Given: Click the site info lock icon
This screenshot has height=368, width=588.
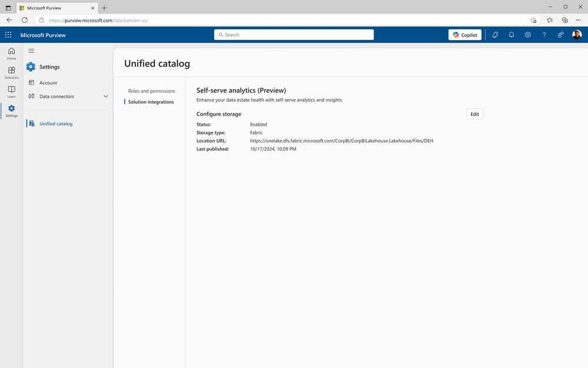Looking at the screenshot, I should 42,20.
